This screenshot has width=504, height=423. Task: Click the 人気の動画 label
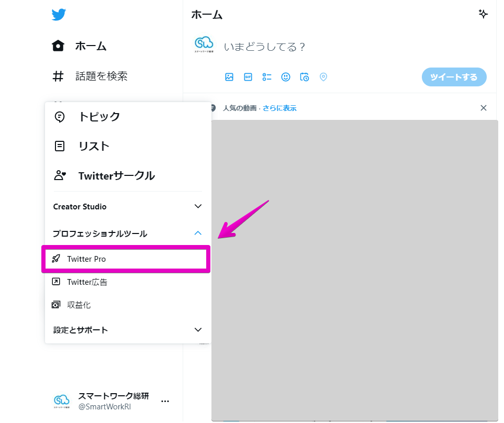[x=240, y=108]
